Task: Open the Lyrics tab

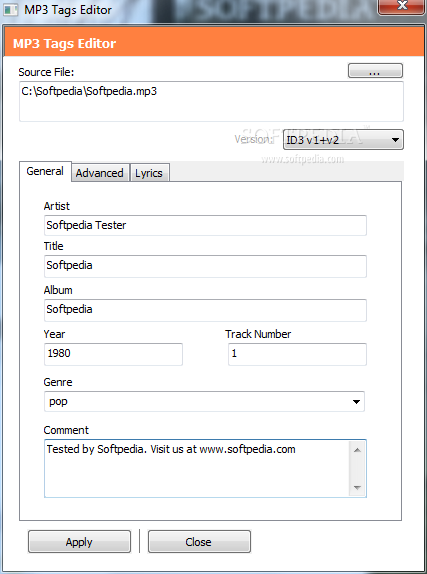Action: [x=149, y=173]
